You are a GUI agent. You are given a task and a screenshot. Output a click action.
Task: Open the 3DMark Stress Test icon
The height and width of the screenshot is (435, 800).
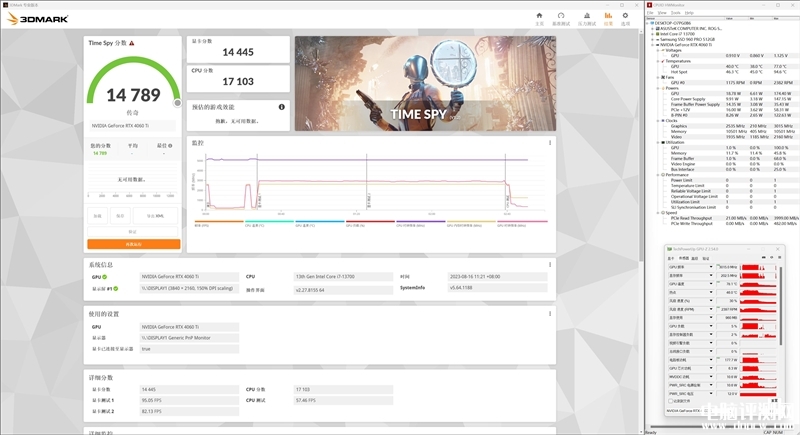[587, 16]
